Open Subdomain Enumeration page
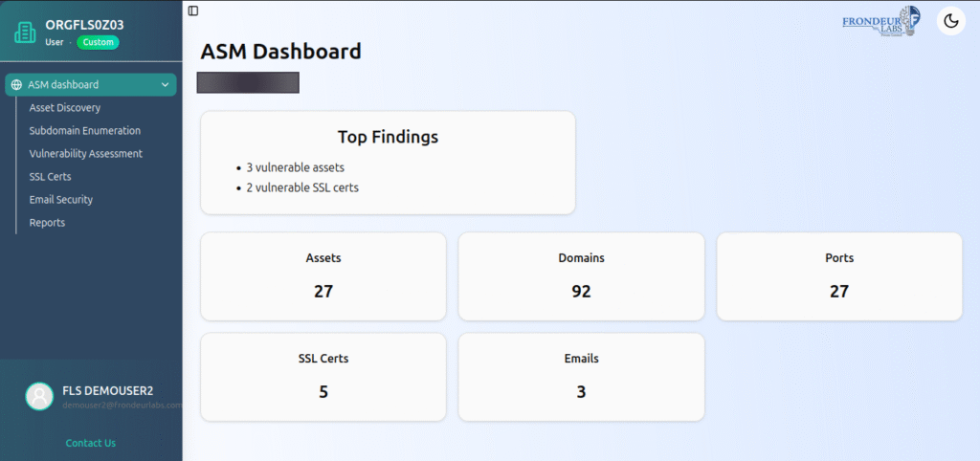Image resolution: width=980 pixels, height=461 pixels. pos(85,131)
